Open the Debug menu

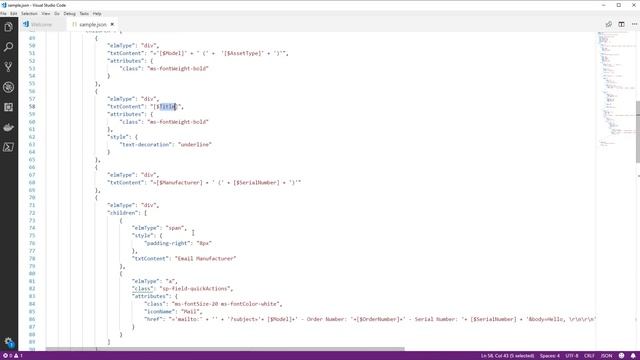click(69, 13)
